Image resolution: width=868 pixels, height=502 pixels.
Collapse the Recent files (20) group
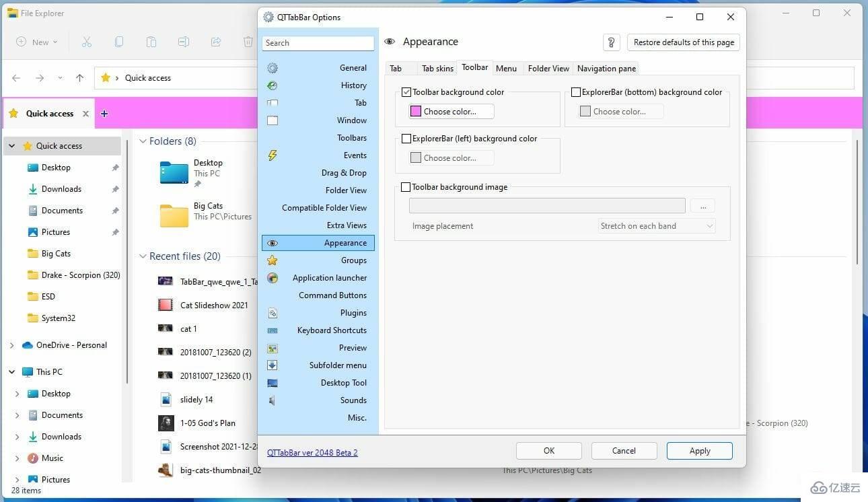143,256
